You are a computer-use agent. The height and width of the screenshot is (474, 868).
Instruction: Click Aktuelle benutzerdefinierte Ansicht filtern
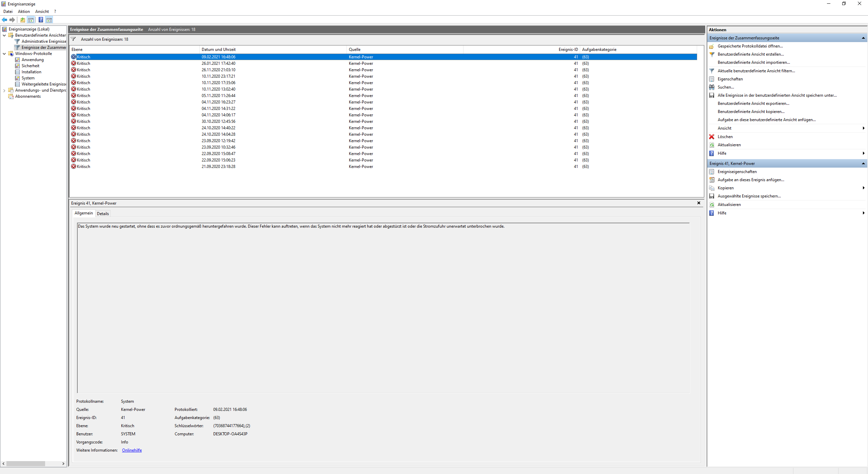point(756,71)
